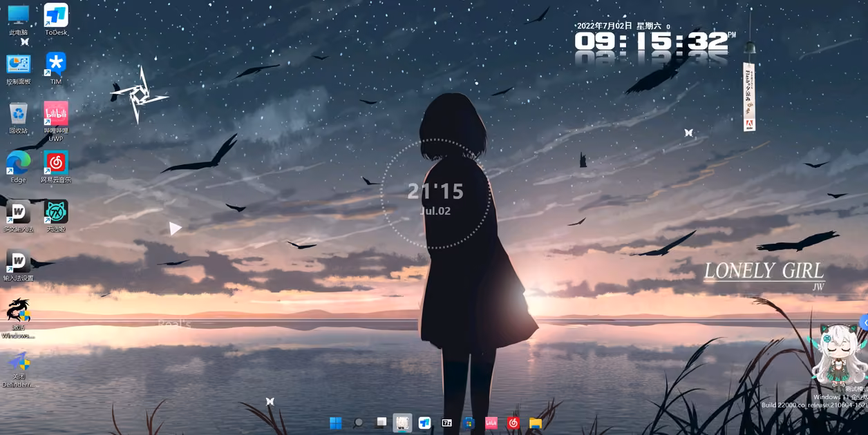Click the active anime-character app in taskbar
868x435 pixels.
click(402, 423)
